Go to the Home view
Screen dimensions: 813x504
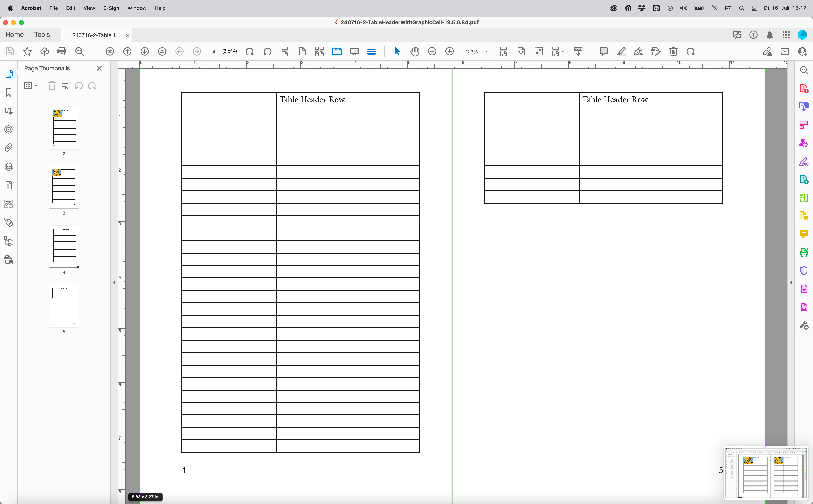click(x=14, y=35)
